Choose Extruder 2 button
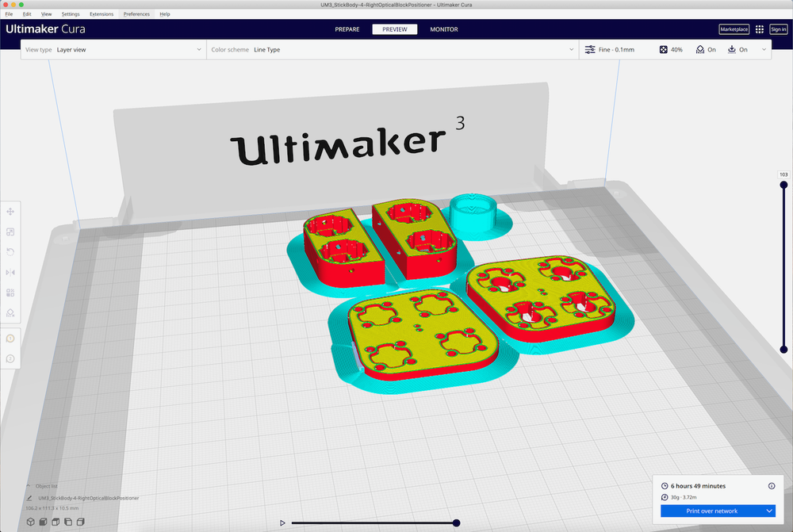This screenshot has height=532, width=793. (10, 358)
